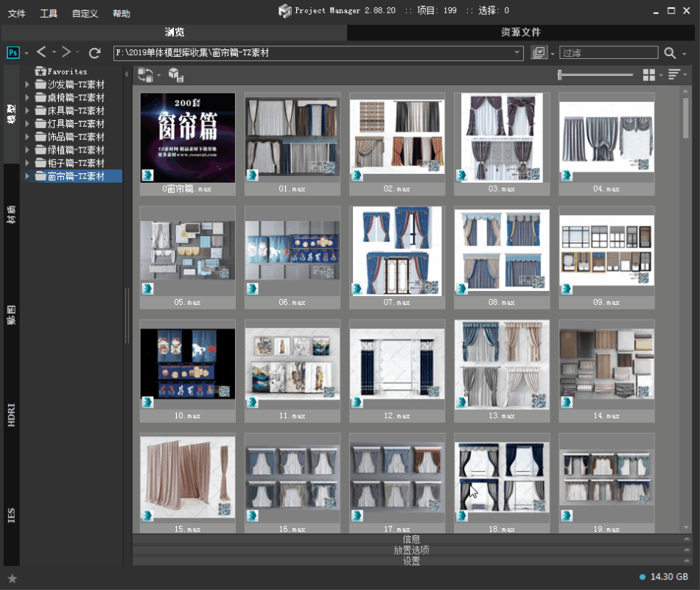Click the thumbnail grid view mode icon
The image size is (700, 590).
649,75
